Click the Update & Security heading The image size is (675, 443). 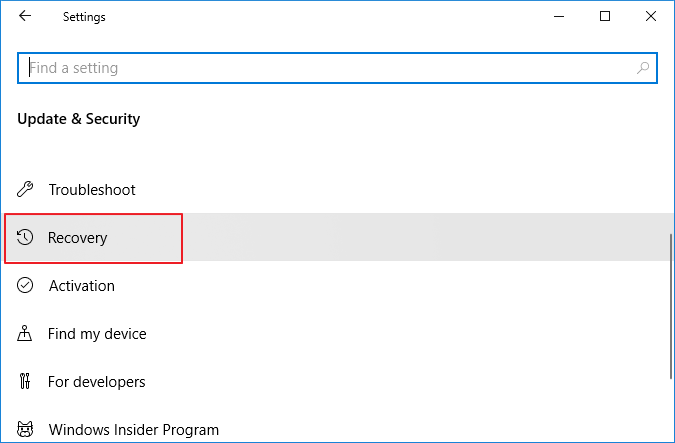(x=79, y=119)
